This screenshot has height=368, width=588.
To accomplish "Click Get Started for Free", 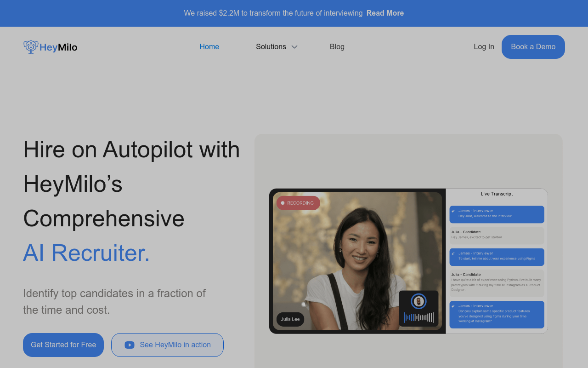I will (x=63, y=345).
